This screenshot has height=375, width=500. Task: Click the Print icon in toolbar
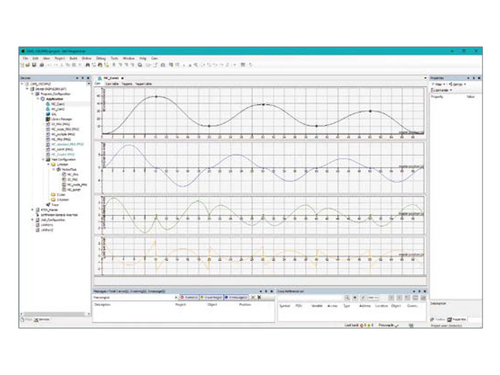coord(42,65)
